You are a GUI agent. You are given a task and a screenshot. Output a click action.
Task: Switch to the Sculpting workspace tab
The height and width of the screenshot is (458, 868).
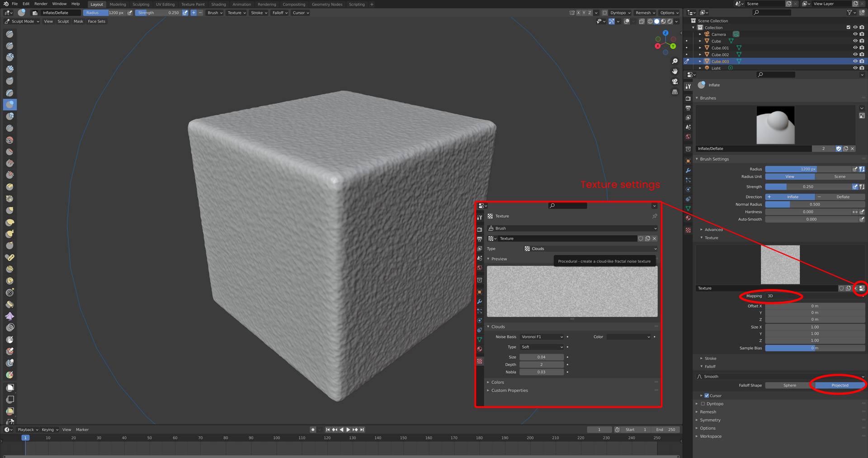pyautogui.click(x=141, y=4)
